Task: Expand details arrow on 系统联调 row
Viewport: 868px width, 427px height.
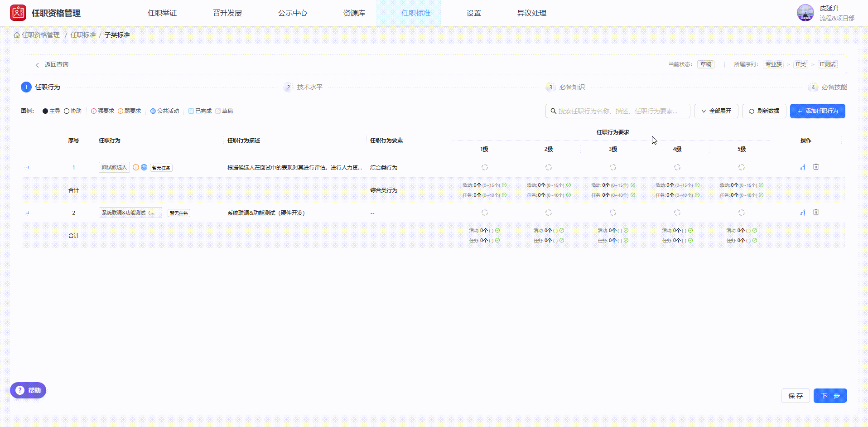Action: 28,212
